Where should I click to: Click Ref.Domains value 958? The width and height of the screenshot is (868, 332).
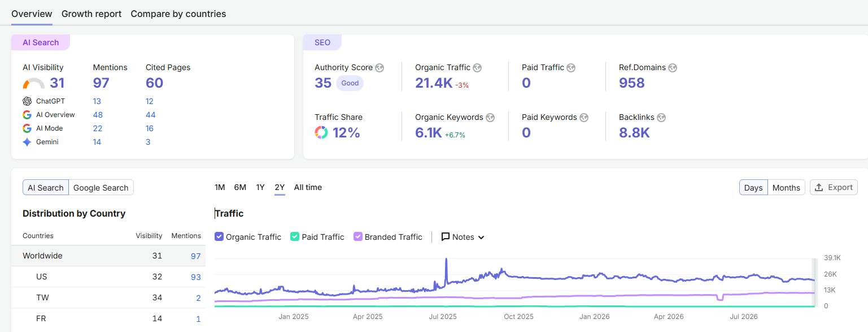(x=632, y=83)
